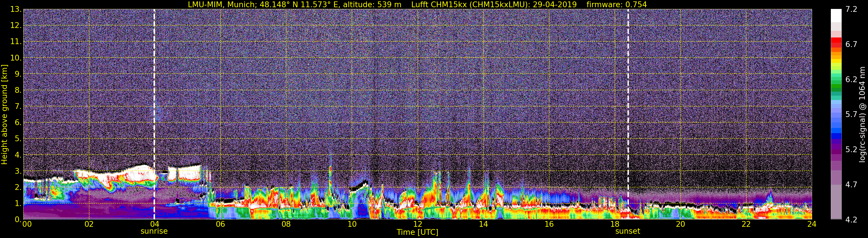This screenshot has width=868, height=238.
Task: Click the time tick label 22
Action: pos(746,224)
